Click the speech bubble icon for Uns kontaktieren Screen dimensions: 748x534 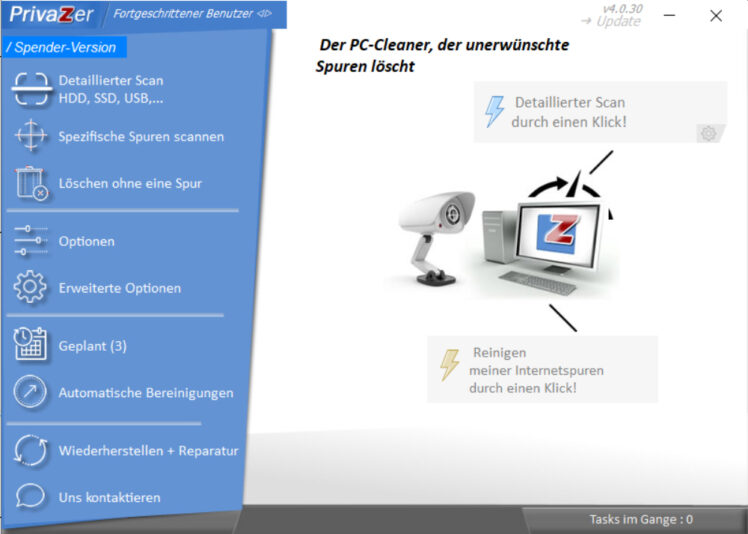31,497
